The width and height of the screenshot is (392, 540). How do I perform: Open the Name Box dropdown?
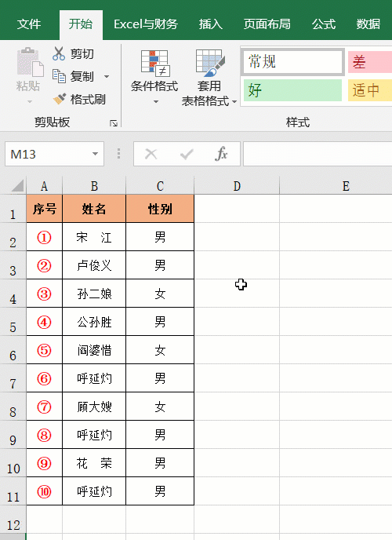click(95, 154)
